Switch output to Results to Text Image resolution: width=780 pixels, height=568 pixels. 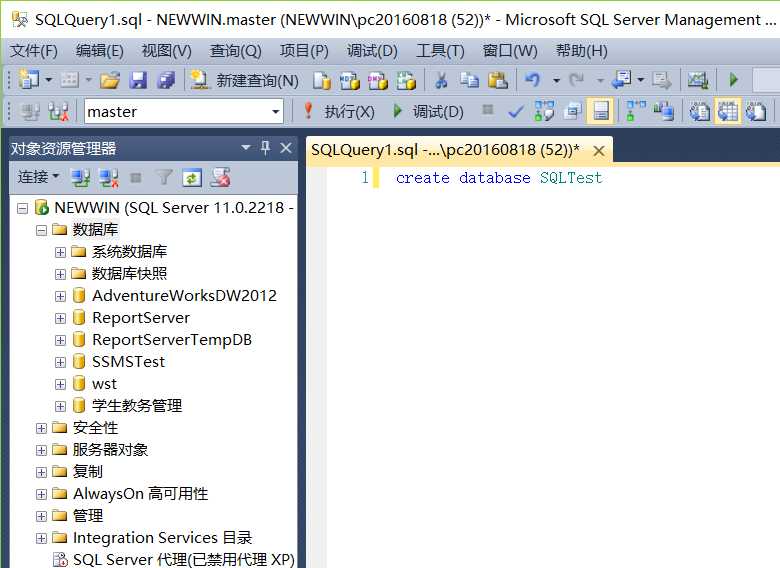coord(699,111)
